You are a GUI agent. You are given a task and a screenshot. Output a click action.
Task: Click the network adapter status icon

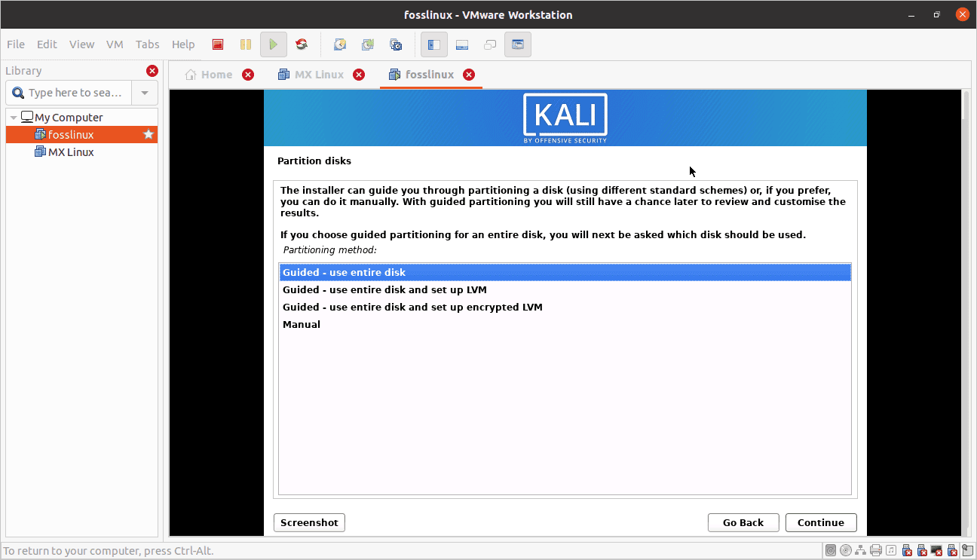coord(861,551)
